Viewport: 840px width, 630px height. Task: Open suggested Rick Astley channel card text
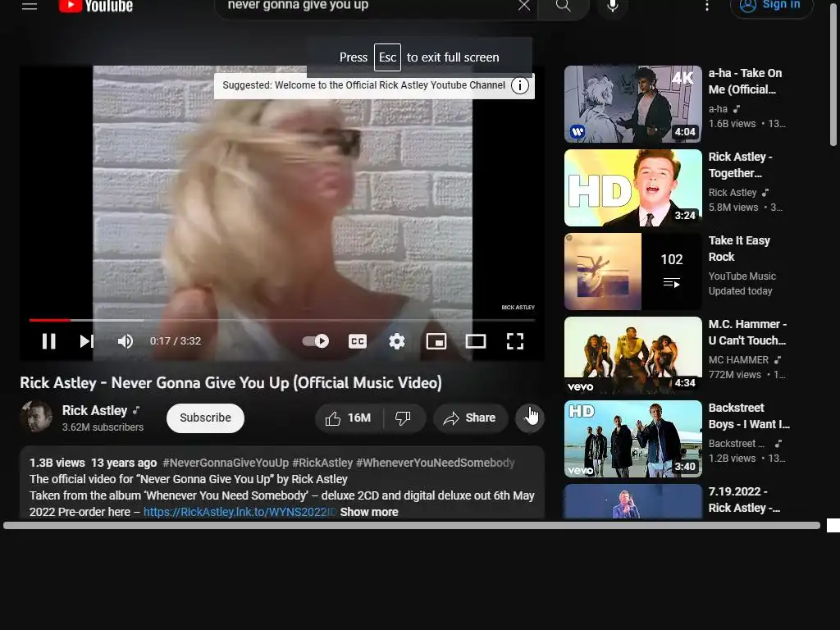363,85
